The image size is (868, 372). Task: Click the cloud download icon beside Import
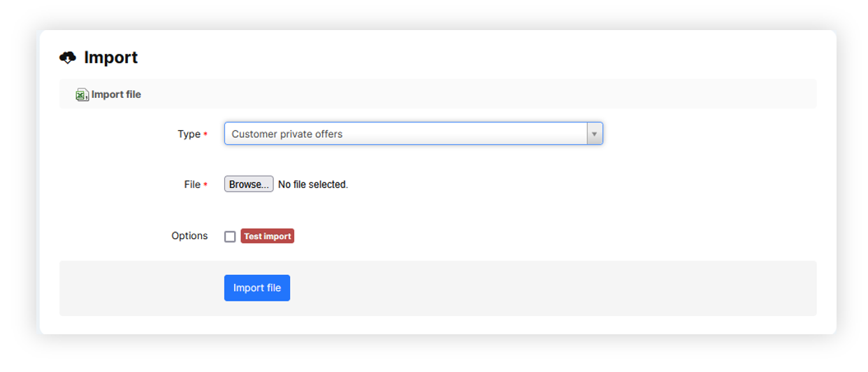pyautogui.click(x=68, y=57)
